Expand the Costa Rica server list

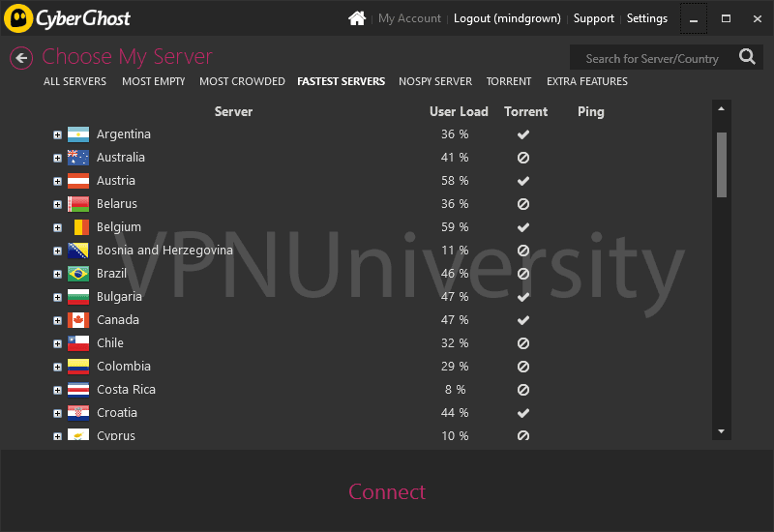click(57, 390)
